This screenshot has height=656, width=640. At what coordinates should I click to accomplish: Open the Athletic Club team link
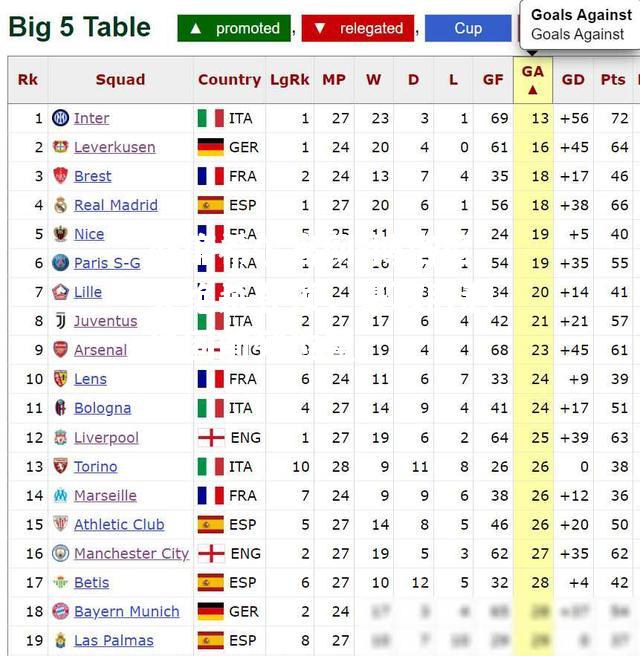tap(119, 525)
